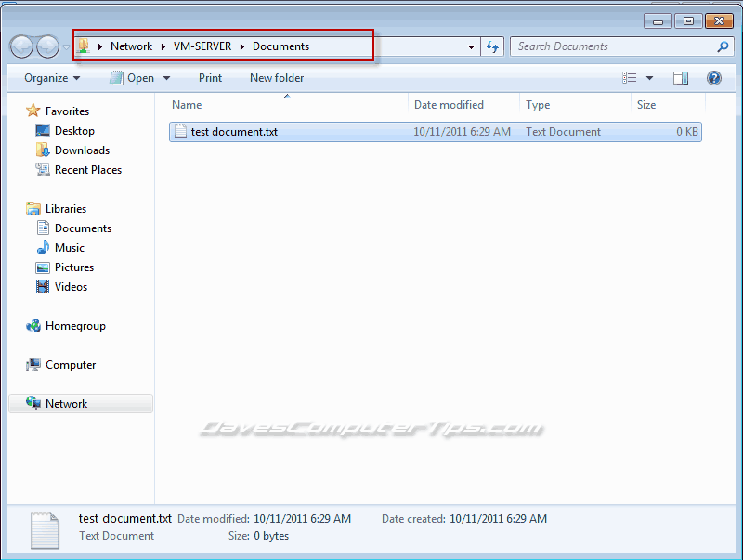This screenshot has width=743, height=560.
Task: Open the recent pages dropdown beside Forward
Action: click(x=66, y=47)
